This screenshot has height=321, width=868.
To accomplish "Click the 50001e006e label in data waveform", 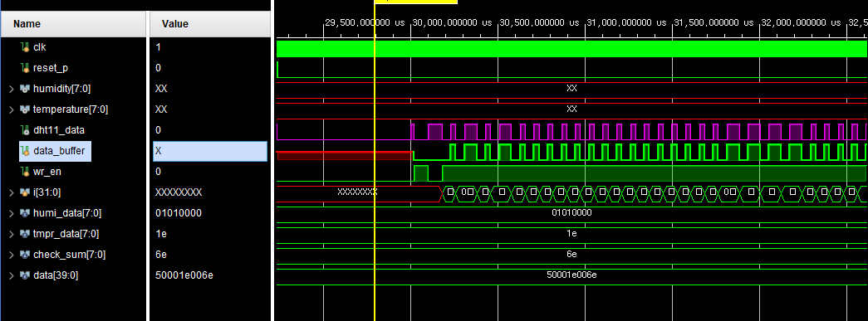I will tap(571, 275).
